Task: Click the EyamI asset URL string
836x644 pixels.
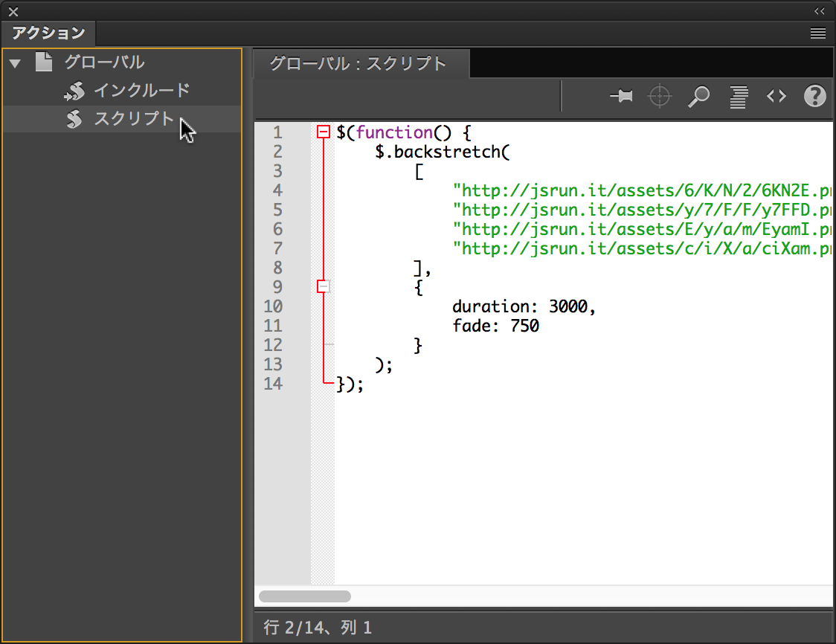Action: pyautogui.click(x=642, y=229)
